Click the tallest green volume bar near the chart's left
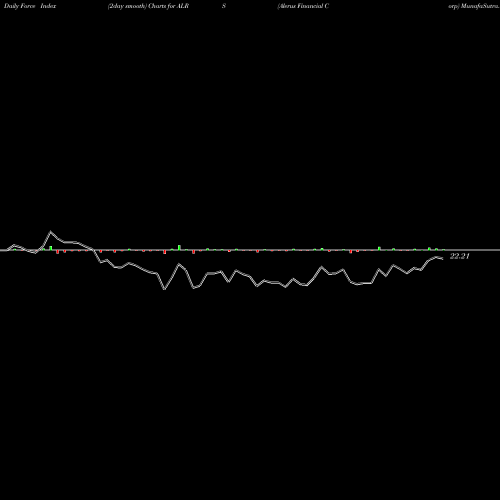 (x=51, y=248)
